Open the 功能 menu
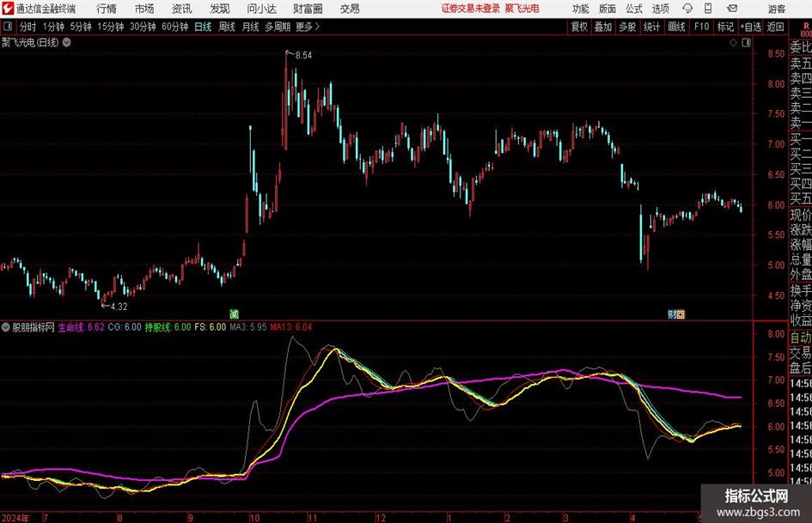The image size is (812, 523). tap(580, 9)
